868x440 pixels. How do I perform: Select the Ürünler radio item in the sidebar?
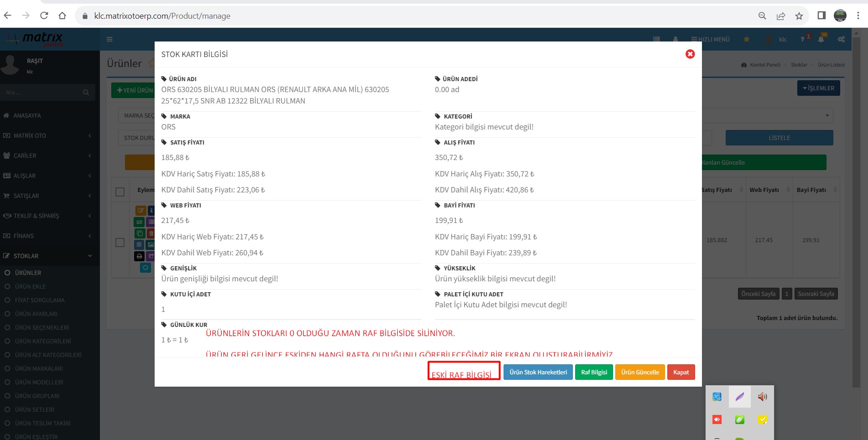click(8, 273)
